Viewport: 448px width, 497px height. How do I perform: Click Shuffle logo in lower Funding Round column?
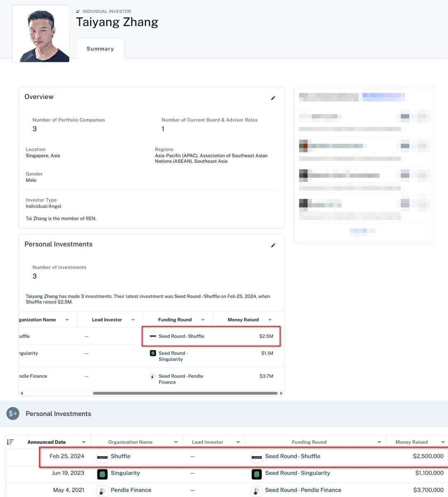point(257,457)
